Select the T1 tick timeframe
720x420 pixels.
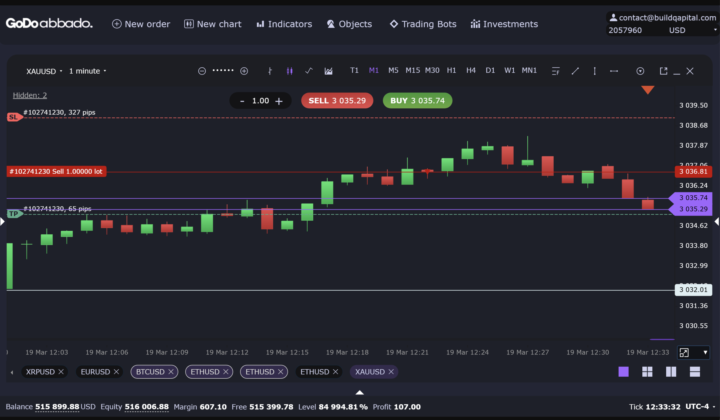[354, 71]
